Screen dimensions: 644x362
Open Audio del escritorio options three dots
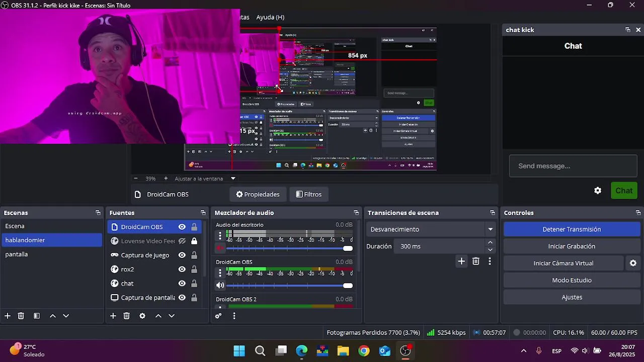pyautogui.click(x=220, y=235)
